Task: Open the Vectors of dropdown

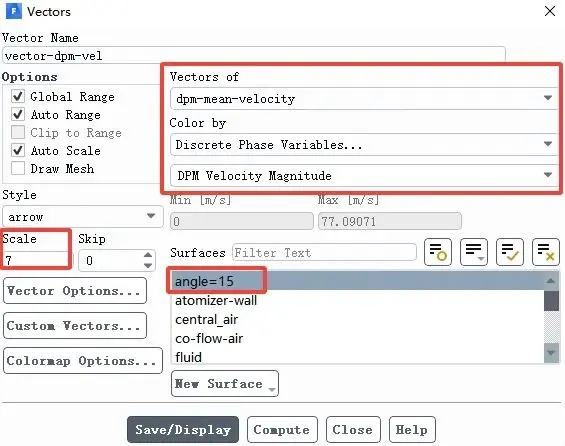Action: coord(364,98)
